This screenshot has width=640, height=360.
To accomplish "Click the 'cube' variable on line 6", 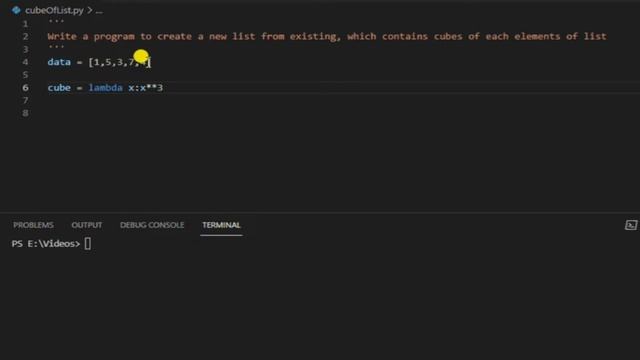I will [59, 87].
